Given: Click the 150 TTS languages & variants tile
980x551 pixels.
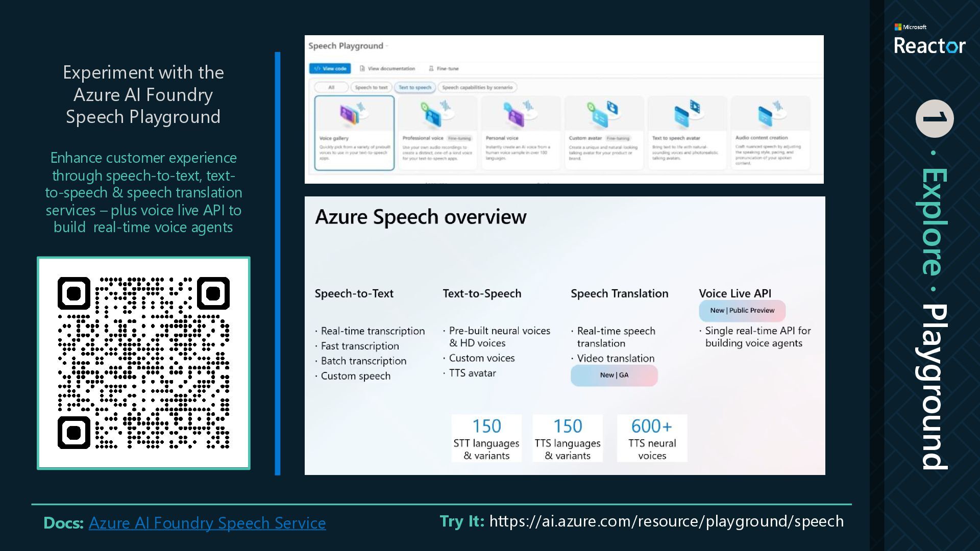Looking at the screenshot, I should (x=568, y=438).
